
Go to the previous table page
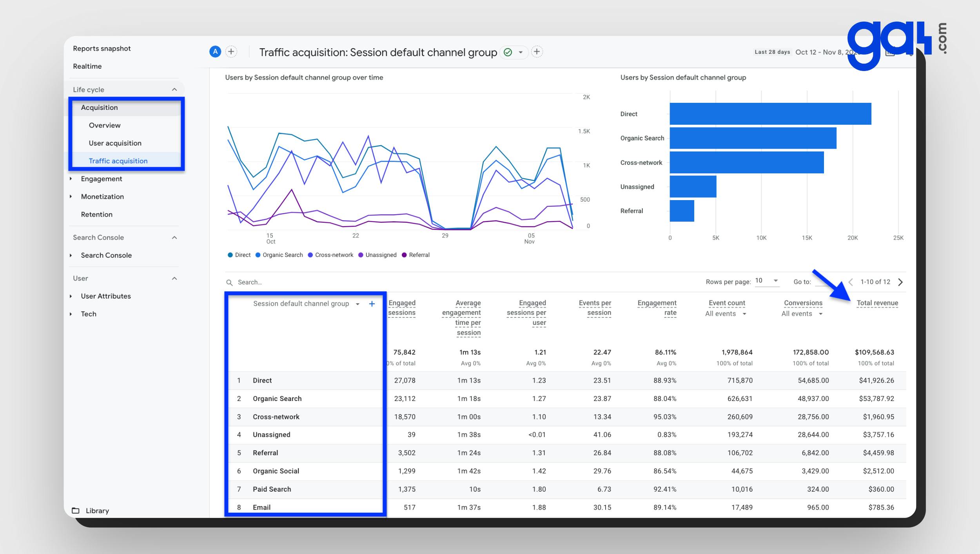pyautogui.click(x=851, y=282)
